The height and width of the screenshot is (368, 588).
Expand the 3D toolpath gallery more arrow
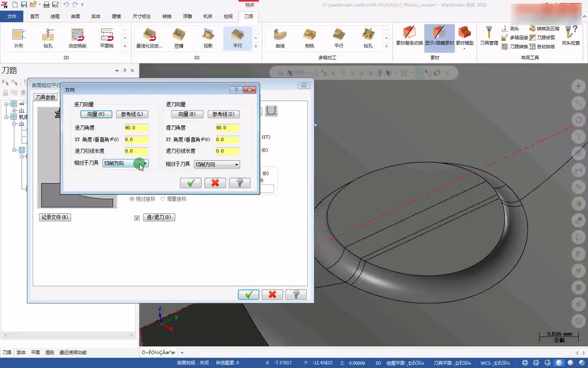click(x=256, y=46)
